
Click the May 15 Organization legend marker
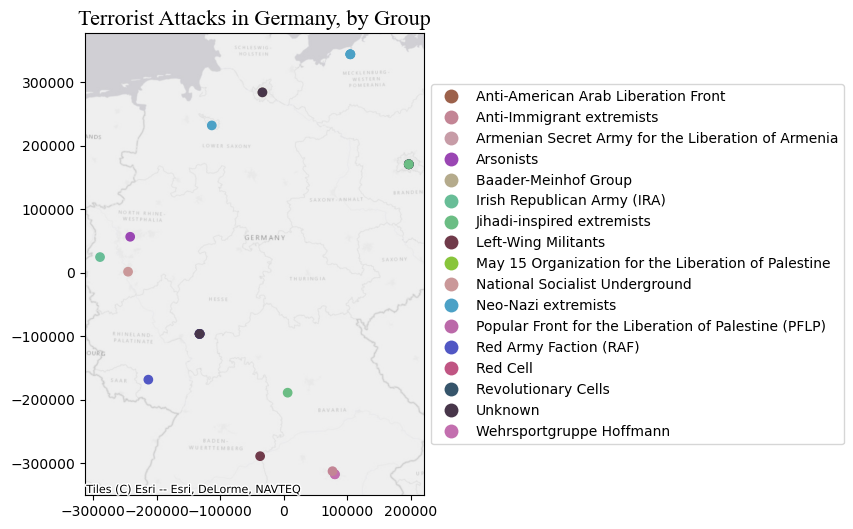point(451,263)
